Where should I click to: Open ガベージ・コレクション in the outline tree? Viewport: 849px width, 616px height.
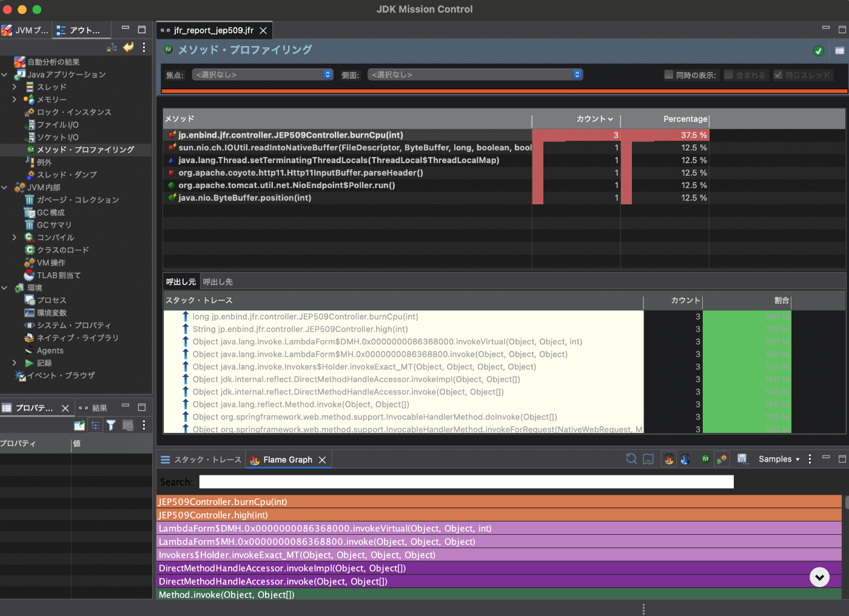tap(78, 200)
